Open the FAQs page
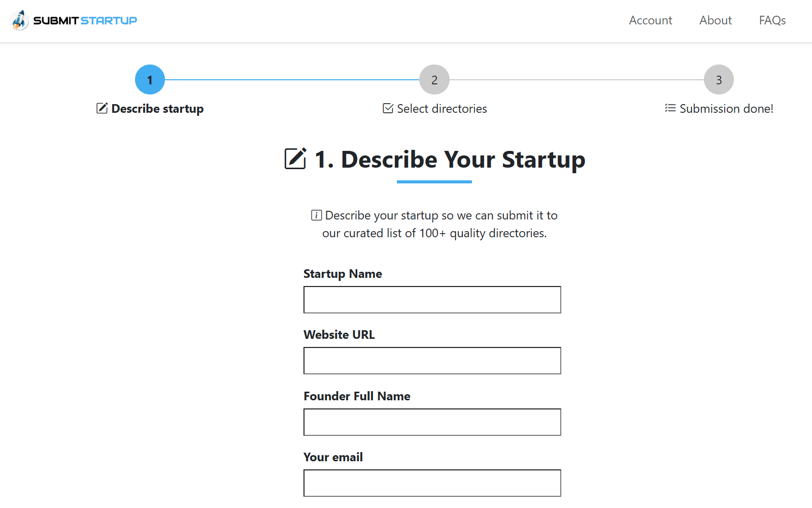This screenshot has height=508, width=812. coord(772,20)
